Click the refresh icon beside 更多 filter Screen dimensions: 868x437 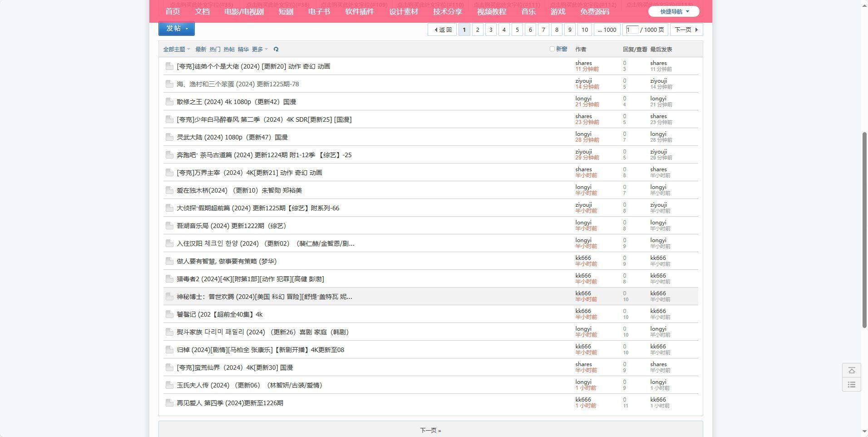(x=276, y=50)
